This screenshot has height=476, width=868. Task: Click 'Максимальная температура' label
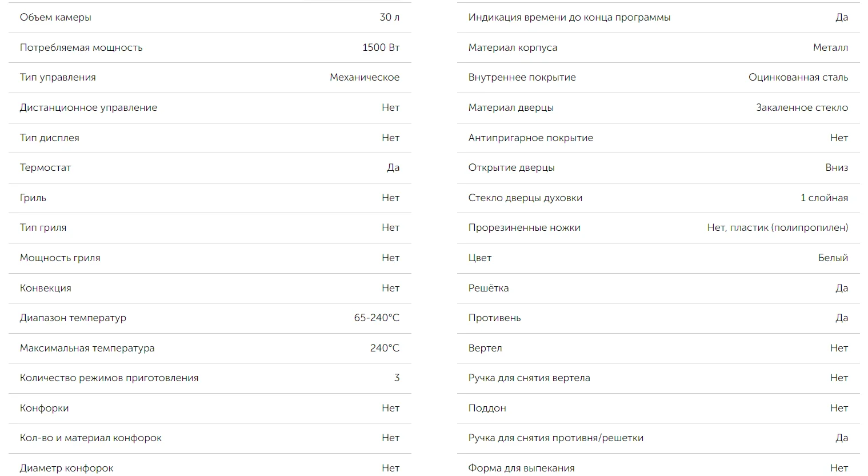[87, 348]
